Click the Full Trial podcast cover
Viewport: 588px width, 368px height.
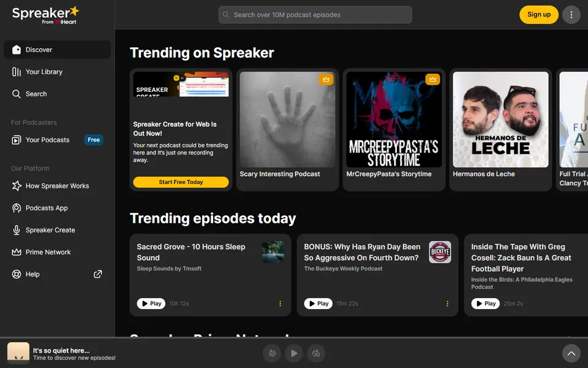[574, 120]
